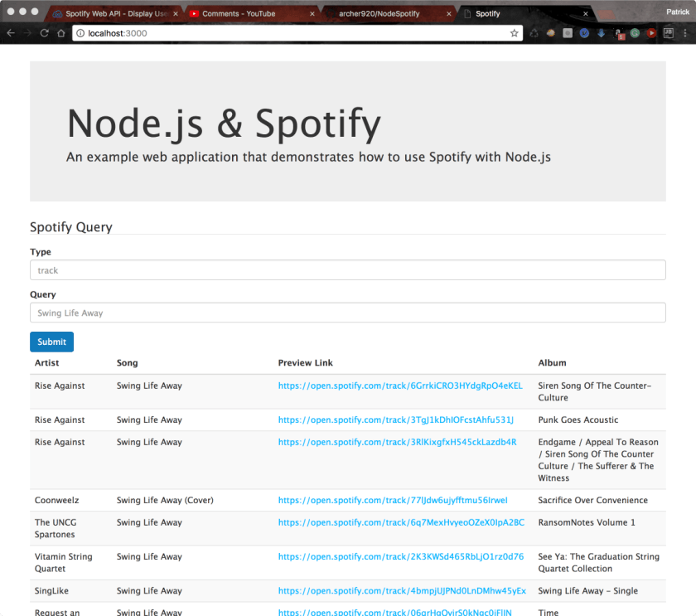Open Vitamin String Quartet track preview link

tap(400, 556)
